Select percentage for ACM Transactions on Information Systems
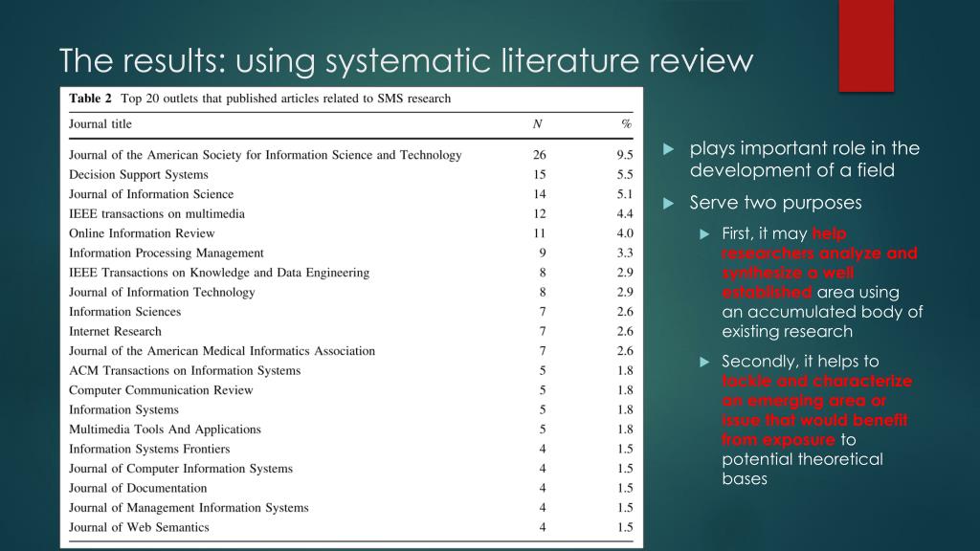The height and width of the screenshot is (551, 980). pos(625,370)
